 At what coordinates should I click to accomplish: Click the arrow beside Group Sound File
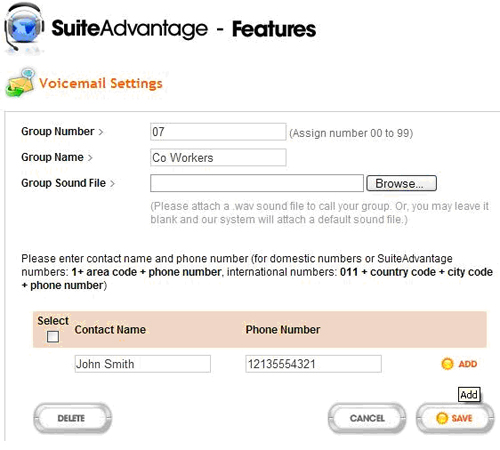112,183
